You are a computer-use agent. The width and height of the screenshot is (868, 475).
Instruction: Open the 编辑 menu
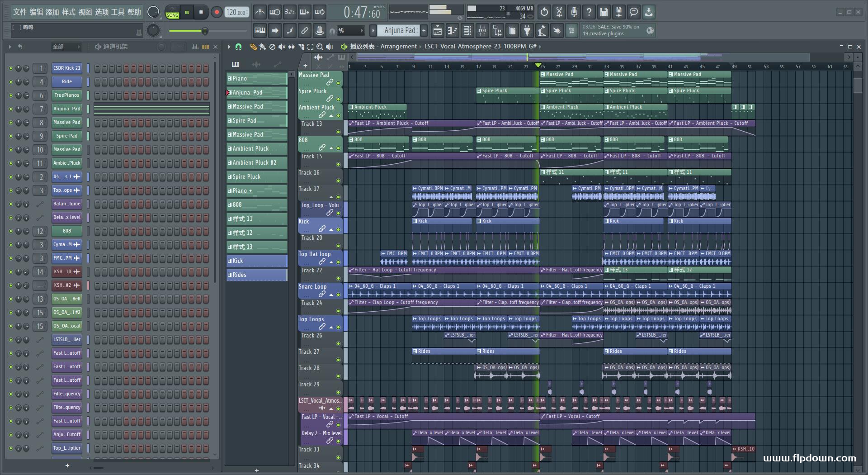[x=36, y=12]
